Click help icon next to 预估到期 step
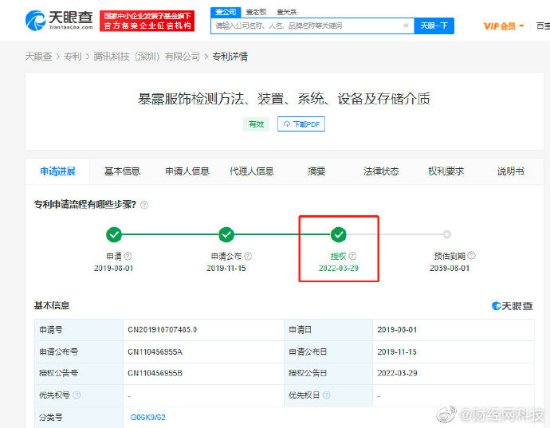 pyautogui.click(x=471, y=256)
